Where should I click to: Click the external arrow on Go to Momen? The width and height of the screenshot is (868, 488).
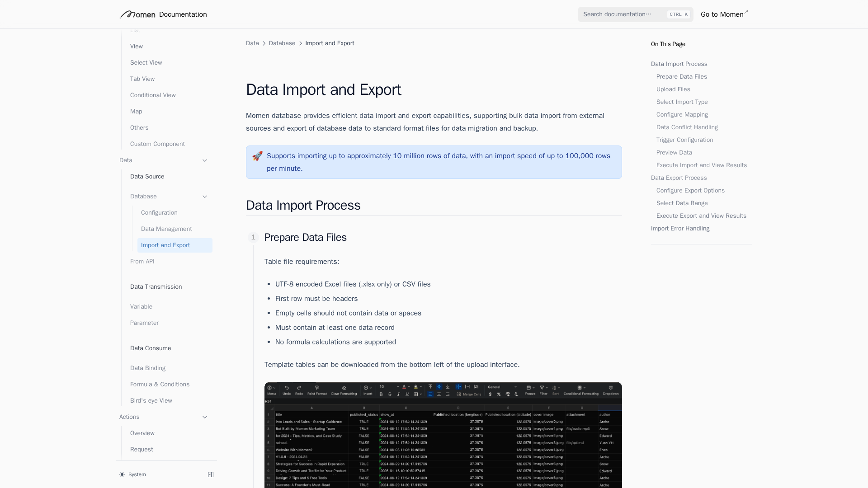746,12
